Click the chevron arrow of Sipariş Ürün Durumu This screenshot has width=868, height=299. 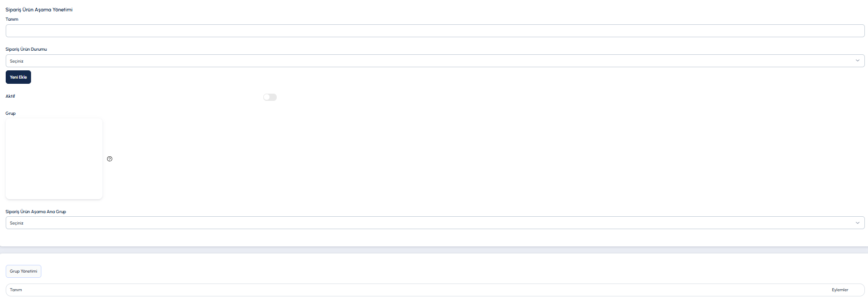[x=857, y=61]
